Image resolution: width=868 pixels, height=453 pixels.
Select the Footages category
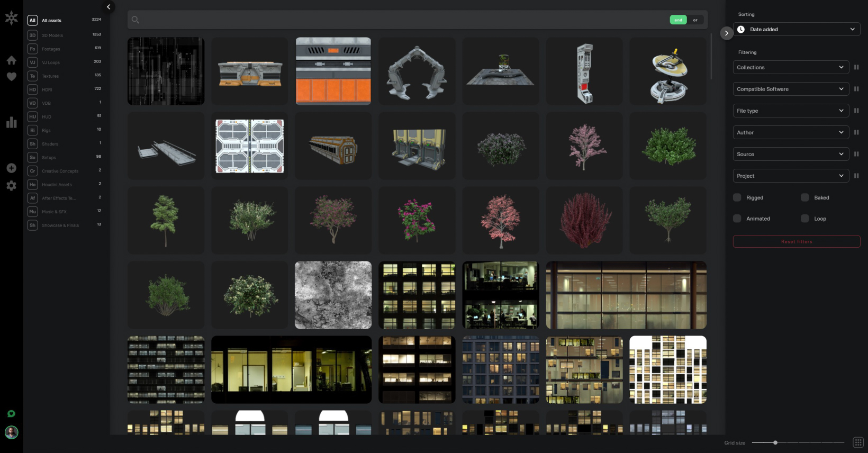pos(64,49)
